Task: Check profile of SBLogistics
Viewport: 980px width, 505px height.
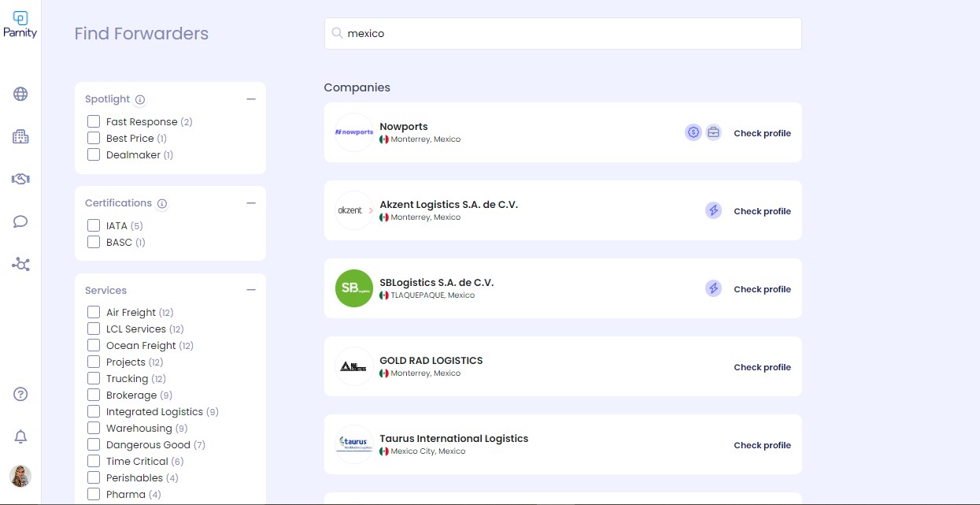Action: [x=762, y=289]
